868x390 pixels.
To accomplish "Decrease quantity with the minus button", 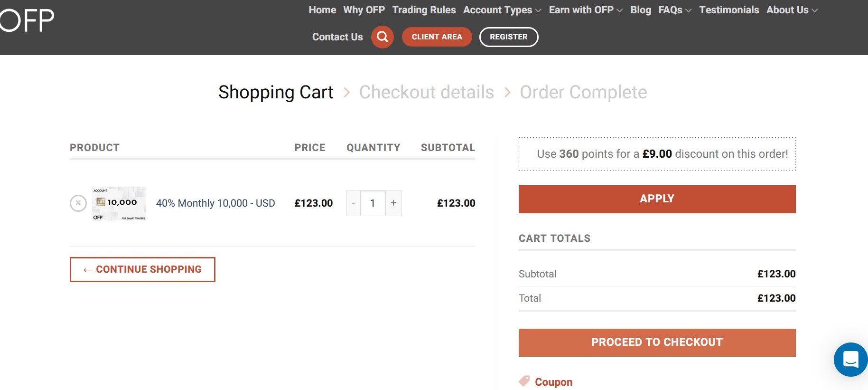I will pyautogui.click(x=354, y=203).
